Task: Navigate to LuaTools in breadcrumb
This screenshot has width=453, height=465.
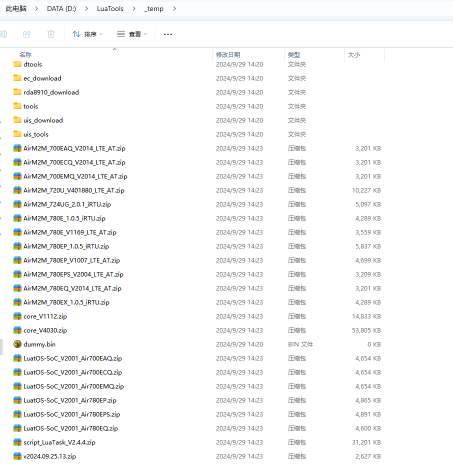Action: point(110,9)
